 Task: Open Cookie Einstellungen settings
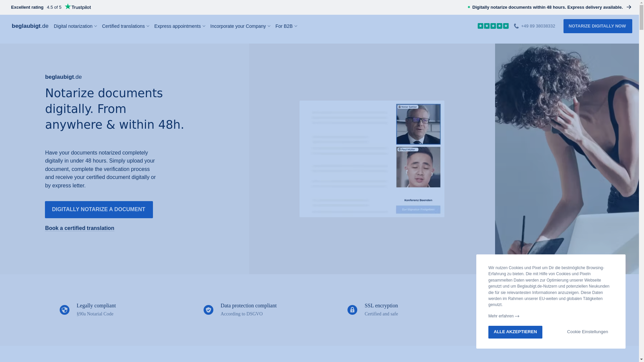pos(588,332)
